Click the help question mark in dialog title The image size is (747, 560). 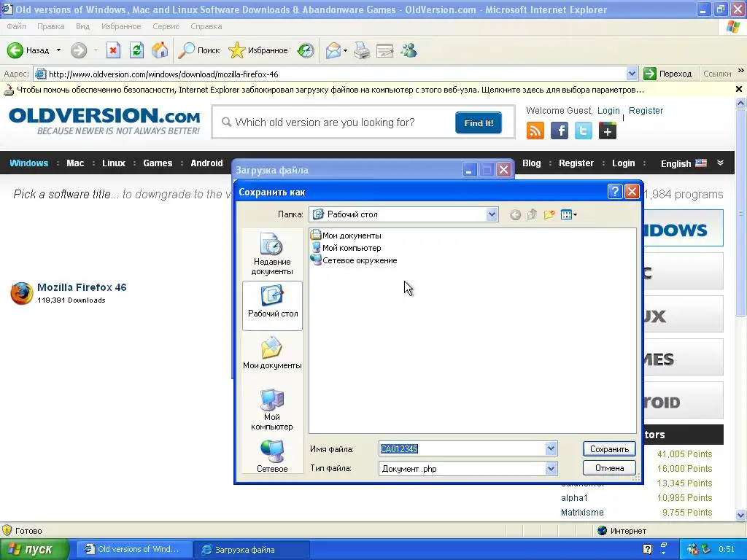pyautogui.click(x=614, y=192)
